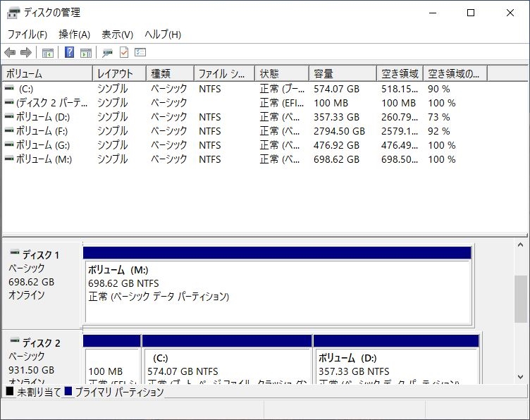Image resolution: width=530 pixels, height=420 pixels.
Task: Sort by the レイアウト column header
Action: [x=119, y=74]
